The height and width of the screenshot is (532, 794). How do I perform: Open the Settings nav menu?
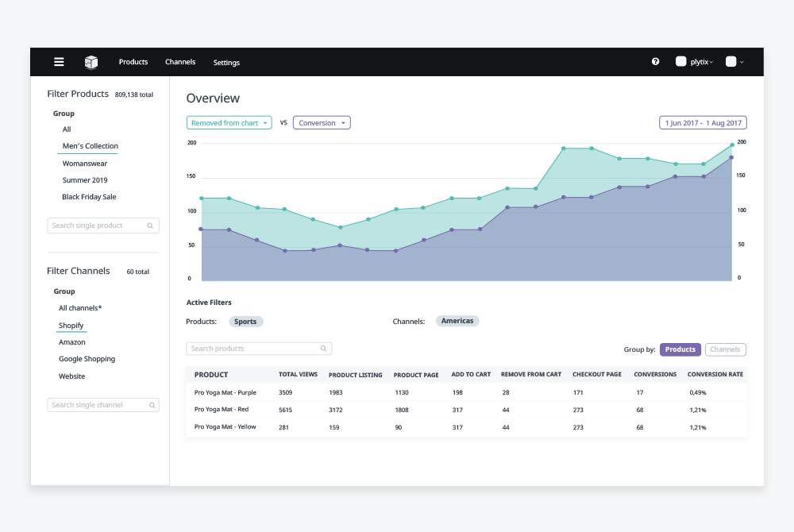226,62
